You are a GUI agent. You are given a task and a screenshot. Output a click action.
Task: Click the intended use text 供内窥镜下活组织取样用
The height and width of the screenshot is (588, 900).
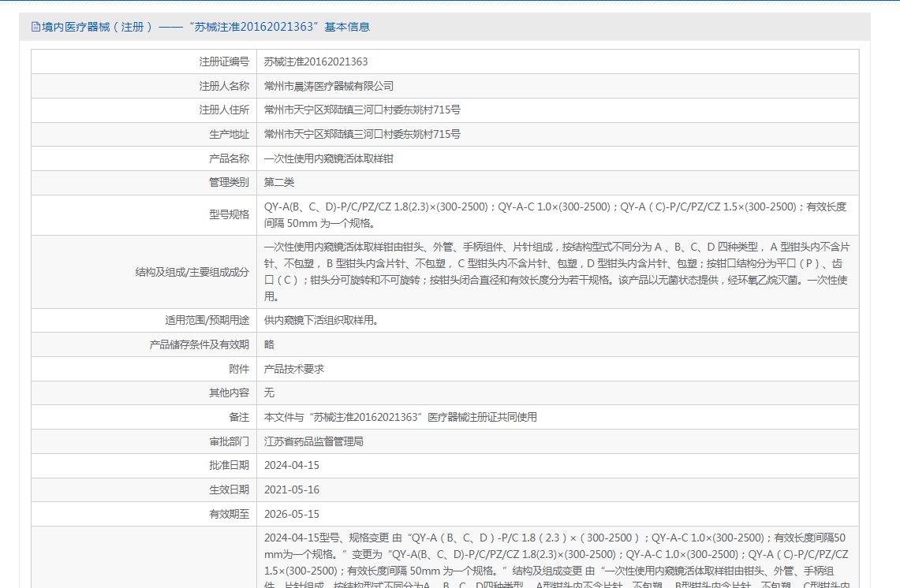322,321
